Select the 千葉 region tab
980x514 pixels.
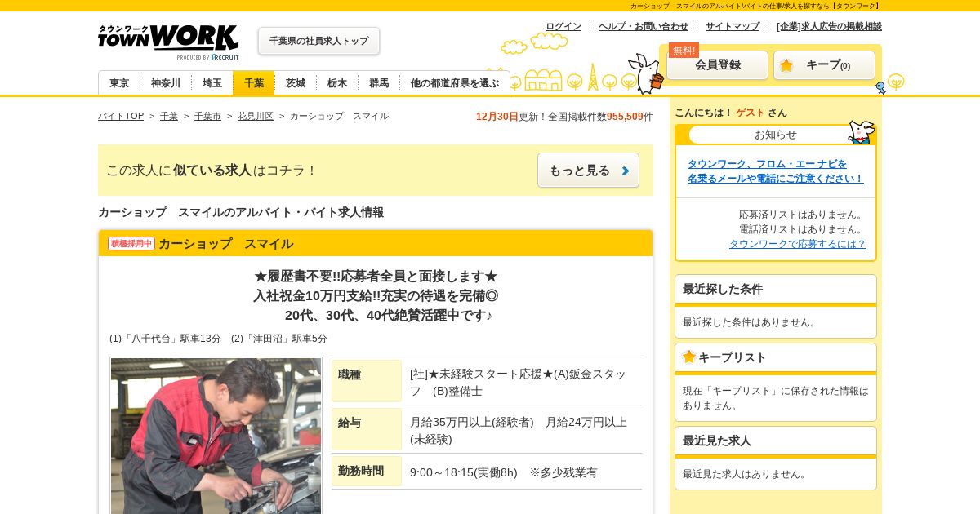click(254, 83)
